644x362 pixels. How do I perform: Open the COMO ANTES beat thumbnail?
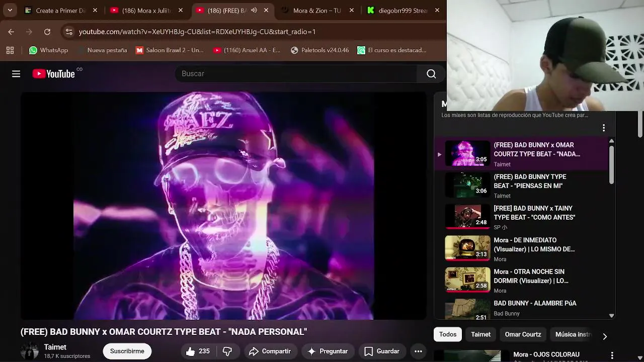point(467,217)
